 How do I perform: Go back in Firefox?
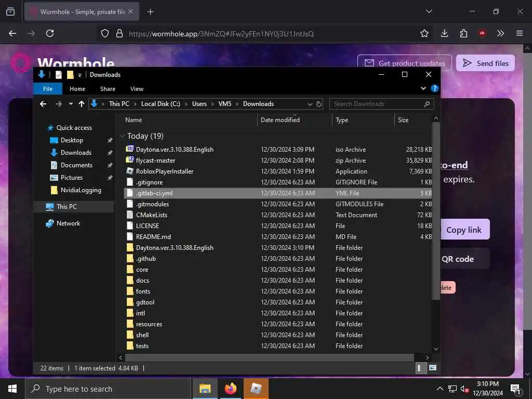coord(12,33)
